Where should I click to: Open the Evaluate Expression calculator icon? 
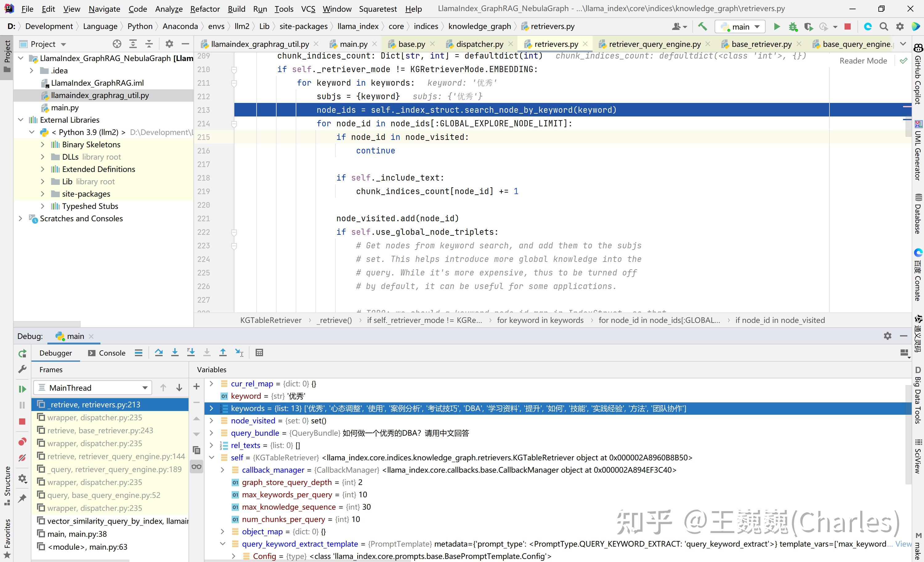tap(259, 352)
